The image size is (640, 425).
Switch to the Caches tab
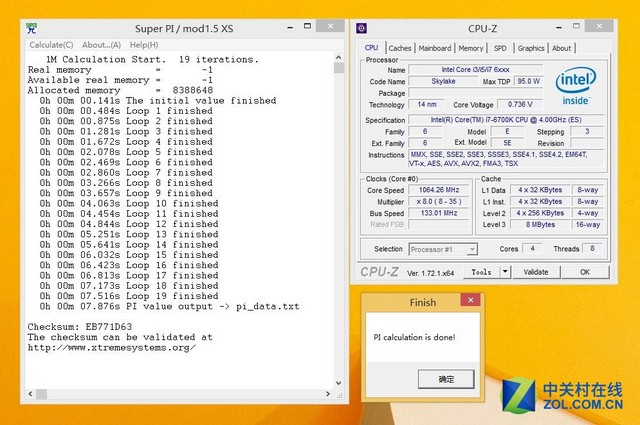point(400,48)
